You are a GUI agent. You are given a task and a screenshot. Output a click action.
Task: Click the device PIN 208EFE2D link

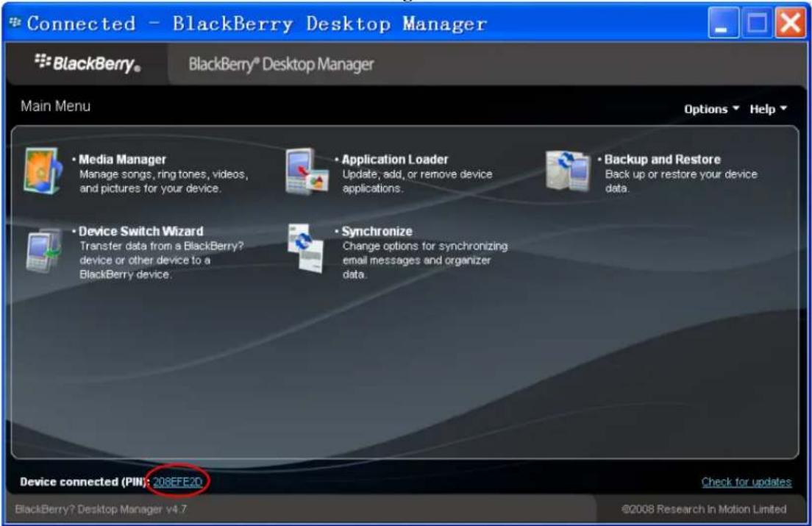coord(178,482)
